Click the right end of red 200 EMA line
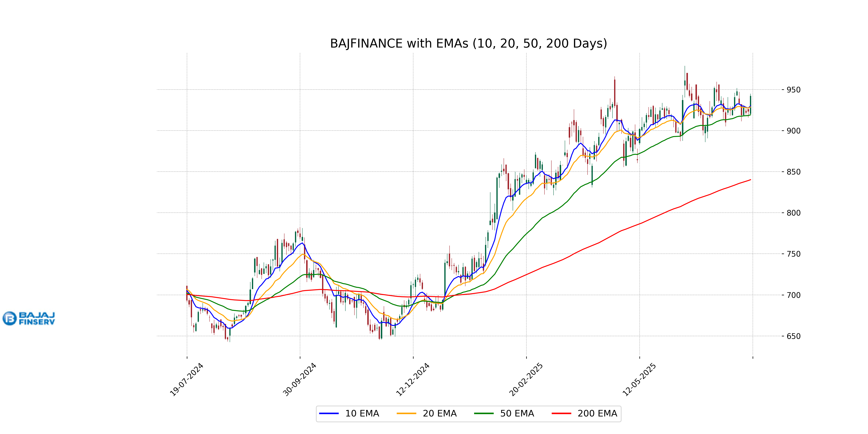Image resolution: width=868 pixels, height=434 pixels. 750,180
